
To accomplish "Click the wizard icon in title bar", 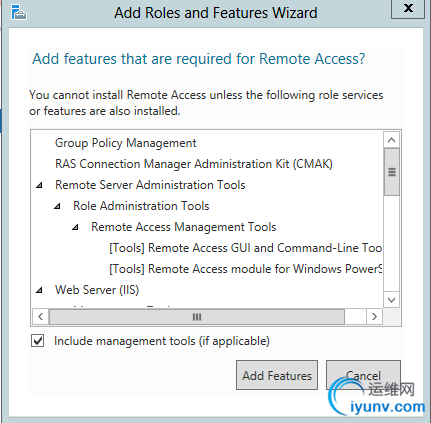I will click(19, 13).
